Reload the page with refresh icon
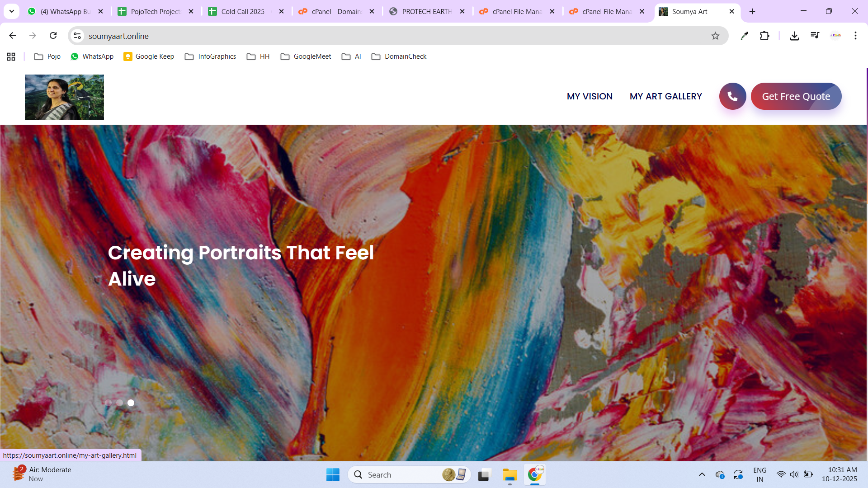Screen dimensions: 868x488 (53, 36)
